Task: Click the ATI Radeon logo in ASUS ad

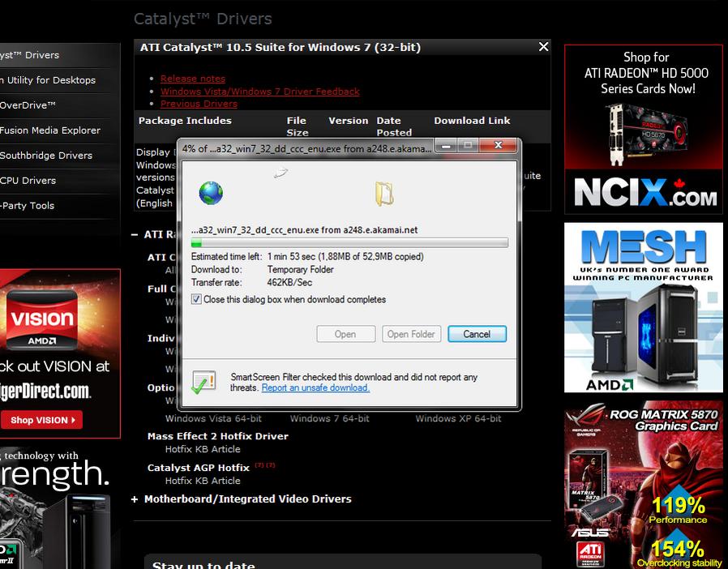Action: pyautogui.click(x=590, y=554)
